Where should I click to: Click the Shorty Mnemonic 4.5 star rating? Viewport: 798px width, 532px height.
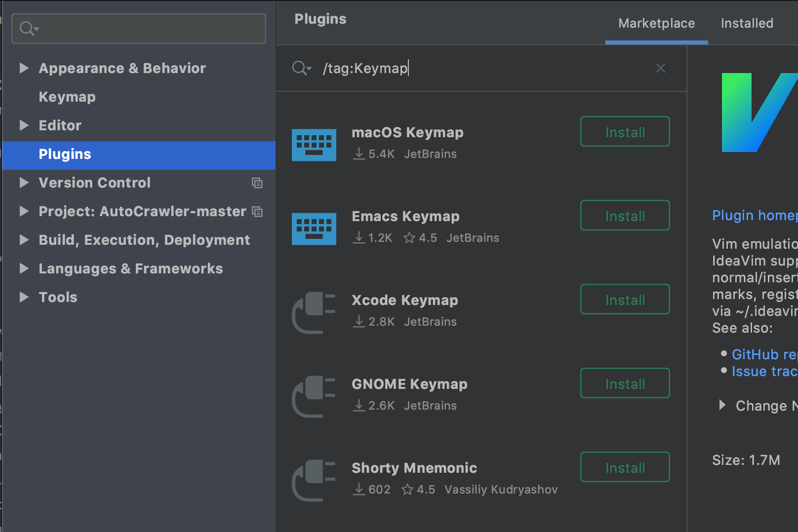(x=418, y=490)
